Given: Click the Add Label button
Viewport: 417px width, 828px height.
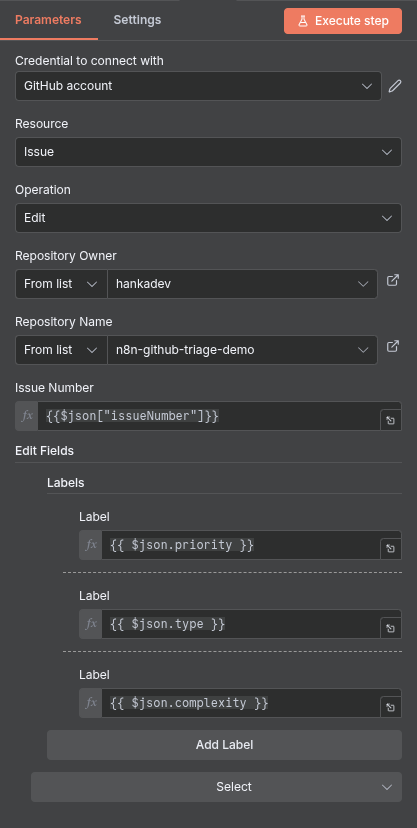Looking at the screenshot, I should tap(224, 745).
